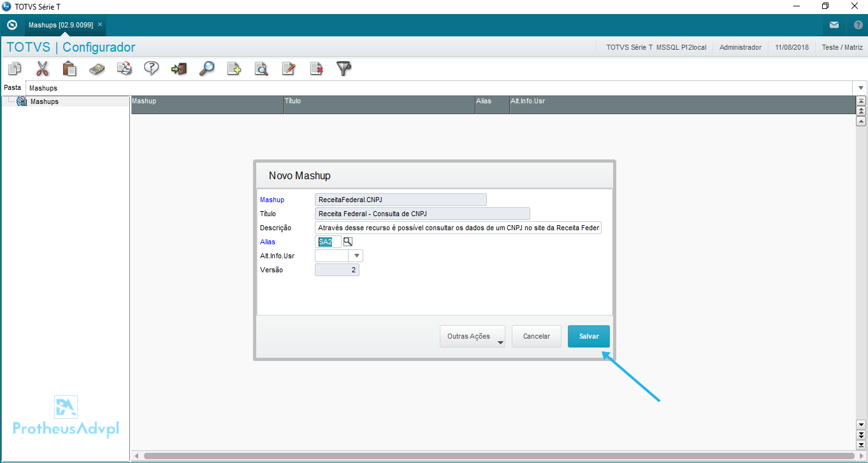Click the Cut scissors icon

pos(42,68)
